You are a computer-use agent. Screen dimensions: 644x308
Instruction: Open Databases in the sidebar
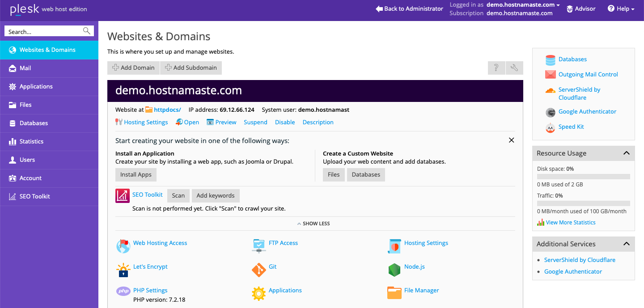point(49,123)
